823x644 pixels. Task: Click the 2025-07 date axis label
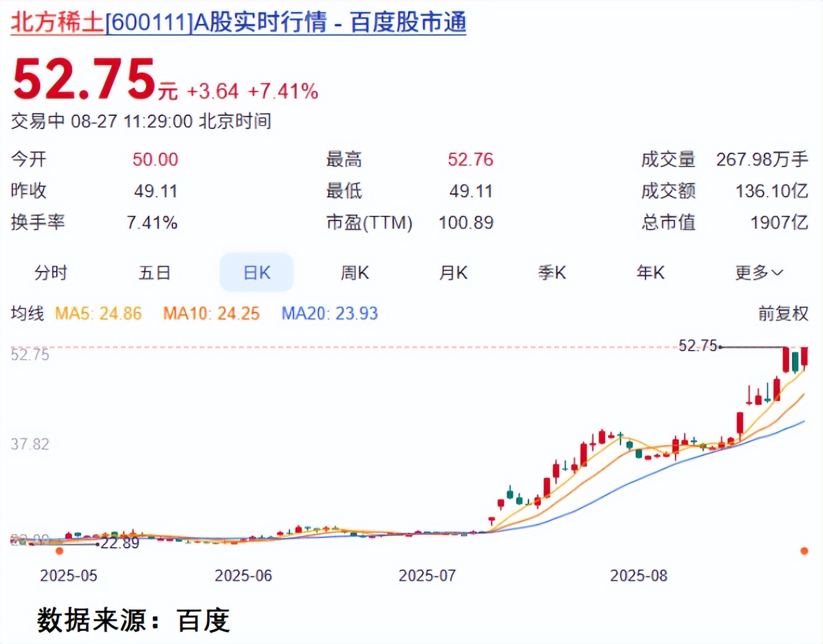point(427,575)
